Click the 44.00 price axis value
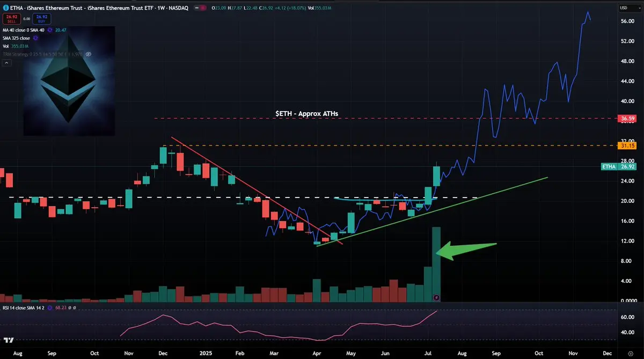The width and height of the screenshot is (644, 359). (626, 81)
